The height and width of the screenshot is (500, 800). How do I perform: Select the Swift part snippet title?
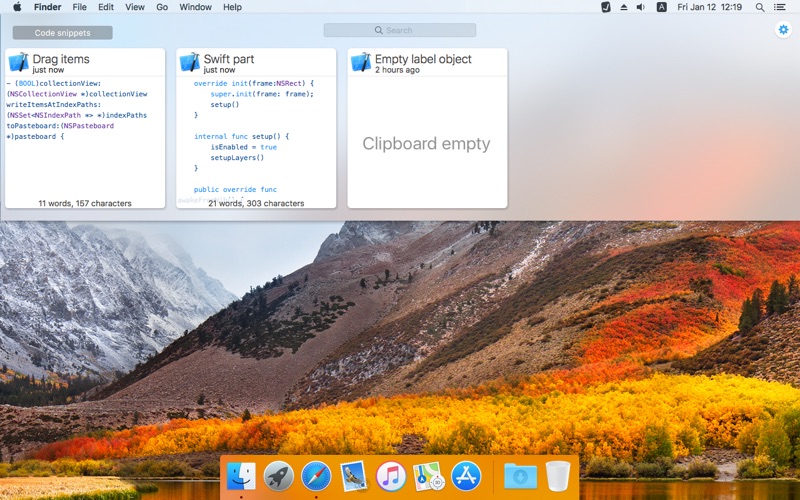tap(229, 59)
